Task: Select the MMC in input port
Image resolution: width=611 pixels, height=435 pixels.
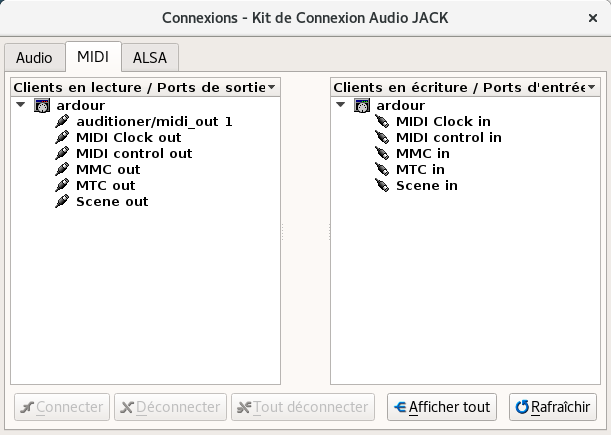Action: pyautogui.click(x=422, y=153)
